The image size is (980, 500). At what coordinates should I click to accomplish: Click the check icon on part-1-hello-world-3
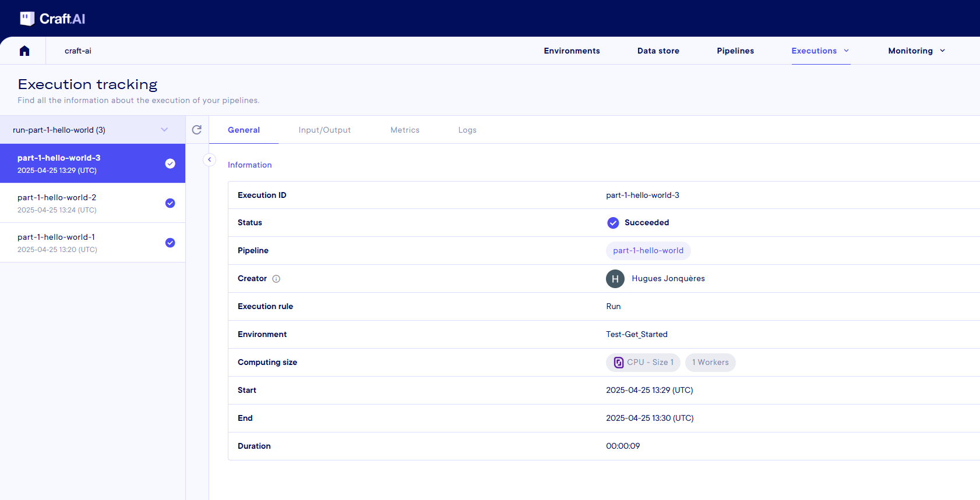point(170,164)
